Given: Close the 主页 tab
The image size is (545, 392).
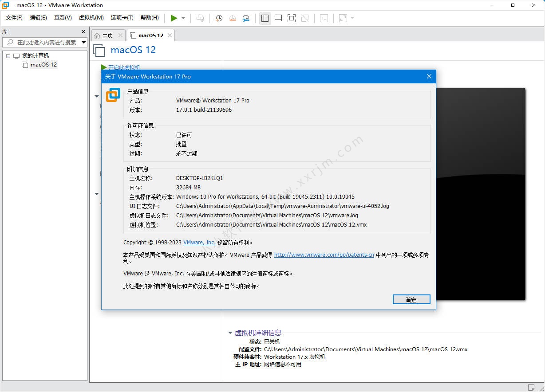Looking at the screenshot, I should 120,35.
